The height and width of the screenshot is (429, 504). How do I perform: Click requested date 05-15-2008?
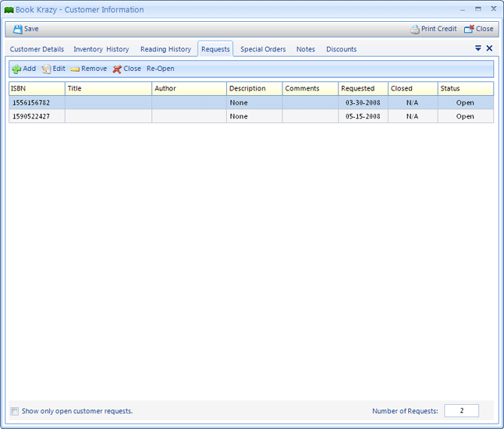[x=363, y=116]
